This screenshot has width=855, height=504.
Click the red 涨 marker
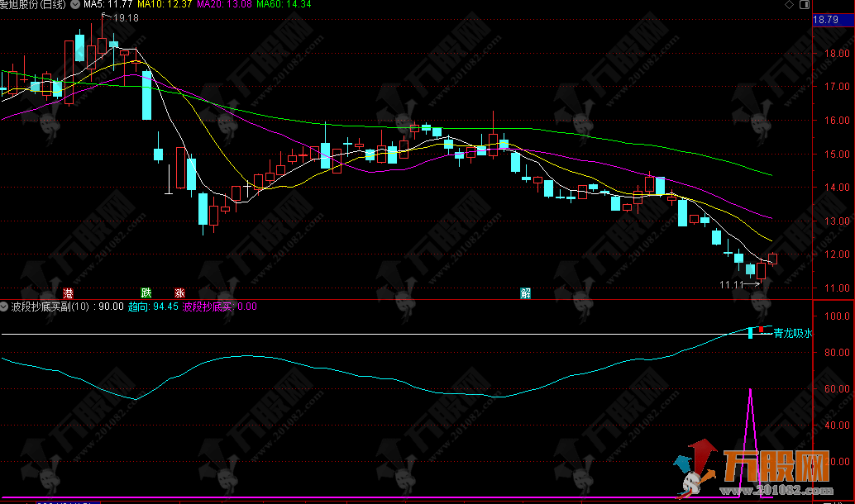pyautogui.click(x=180, y=293)
